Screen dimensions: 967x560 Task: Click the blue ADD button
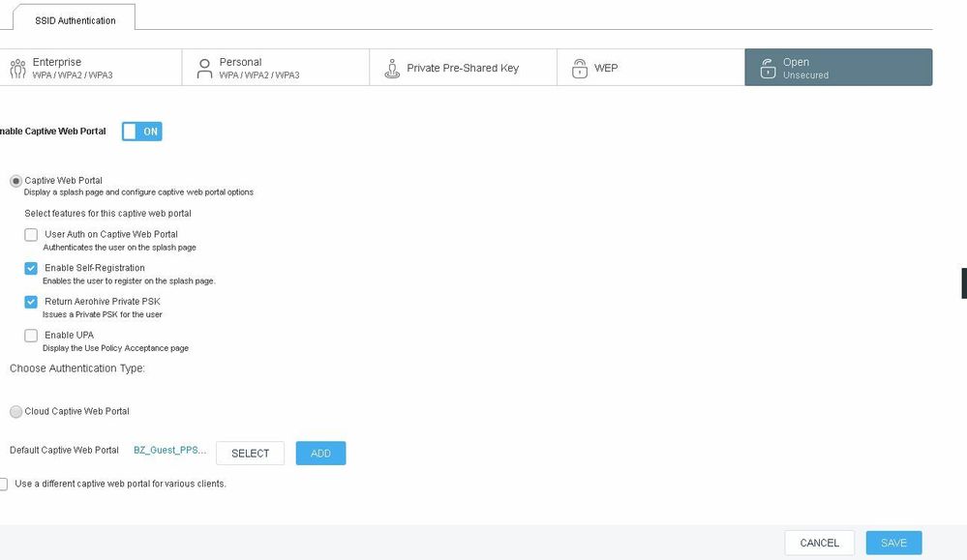point(320,454)
